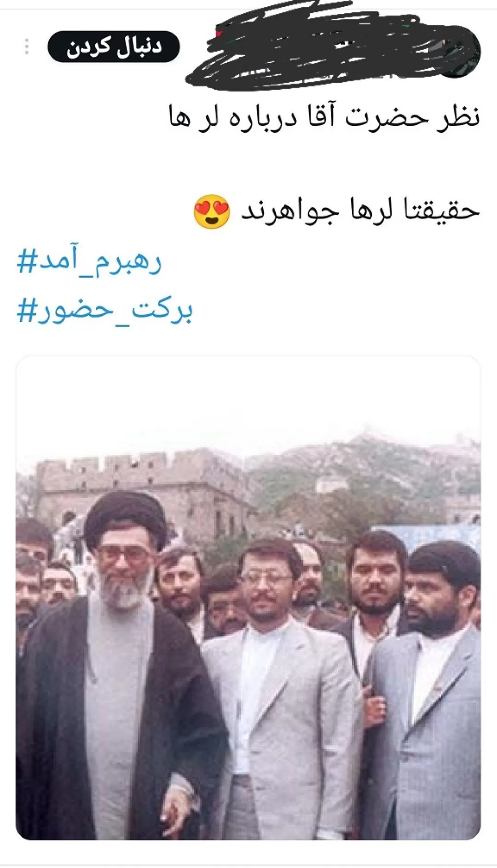Tap the heart-eyes emoji in the post
Image resolution: width=497 pixels, height=868 pixels.
point(212,212)
